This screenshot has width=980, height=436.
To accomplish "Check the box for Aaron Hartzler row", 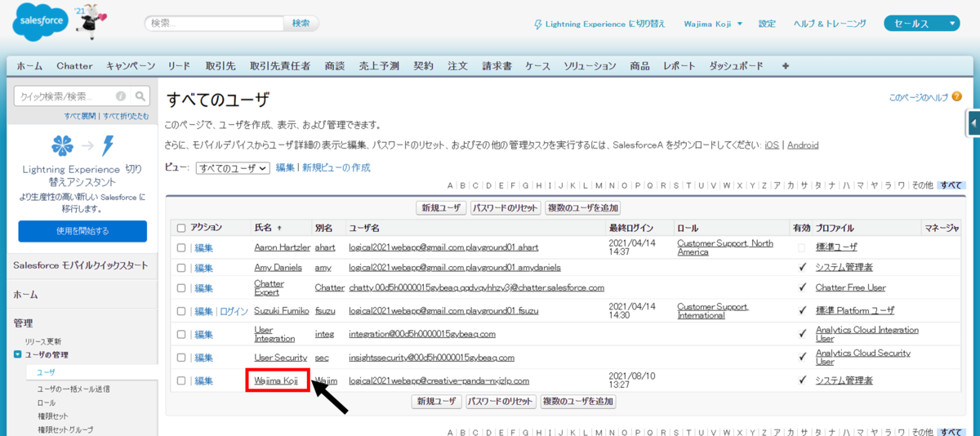I will click(181, 247).
